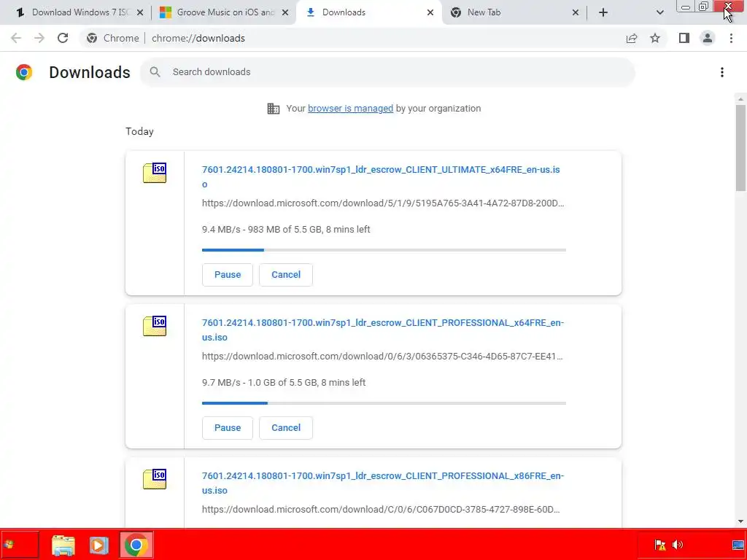
Task: Close the New Tab tab
Action: (576, 12)
